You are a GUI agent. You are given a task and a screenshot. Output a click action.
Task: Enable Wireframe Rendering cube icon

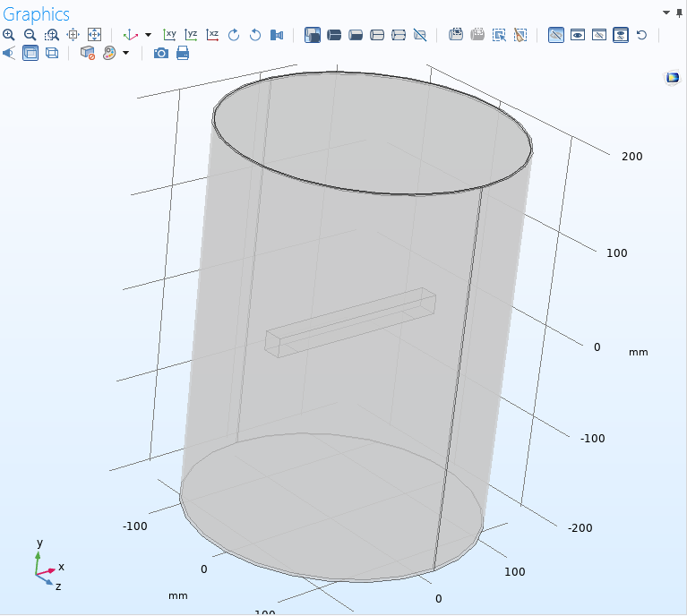pyautogui.click(x=52, y=53)
